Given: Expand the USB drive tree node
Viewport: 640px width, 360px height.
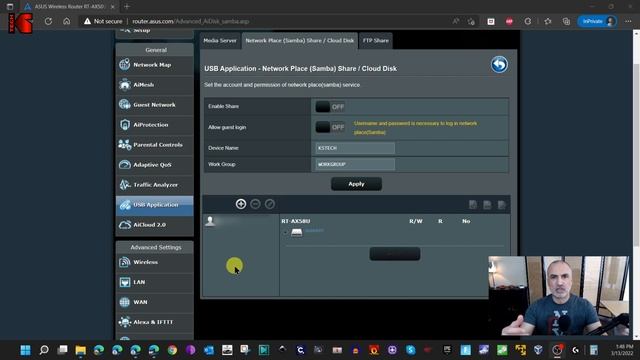Looking at the screenshot, I should click(285, 233).
